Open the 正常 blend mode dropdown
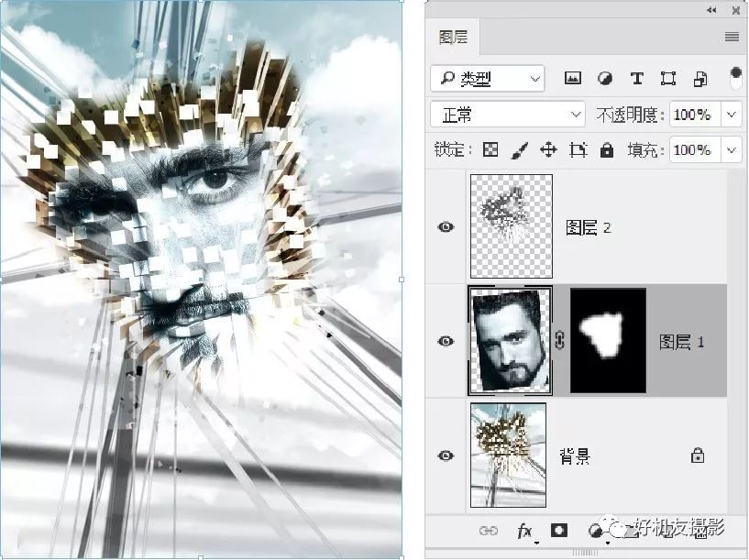 [508, 114]
